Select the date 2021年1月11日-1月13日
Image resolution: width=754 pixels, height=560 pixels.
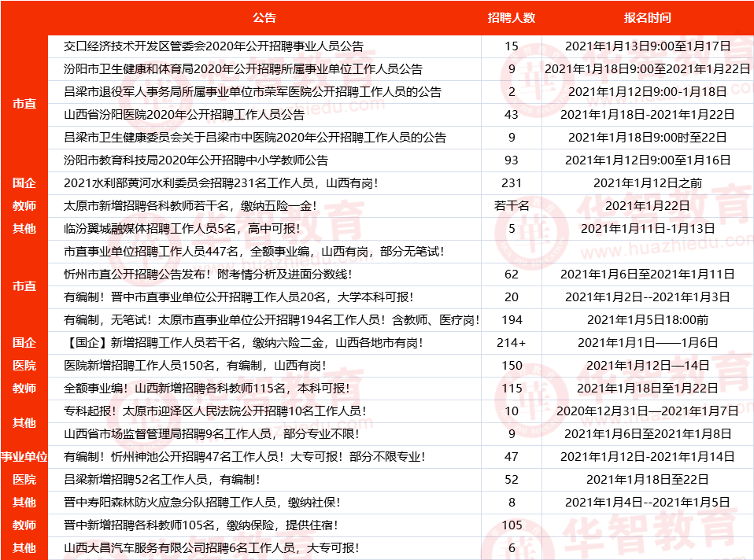pyautogui.click(x=648, y=229)
